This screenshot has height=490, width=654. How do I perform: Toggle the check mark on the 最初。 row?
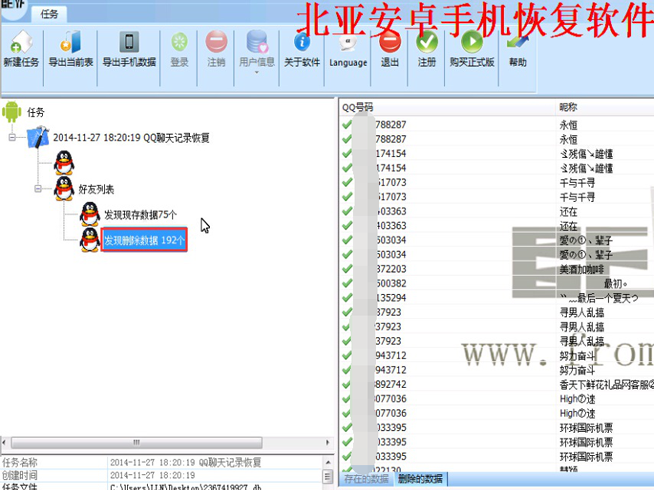click(347, 283)
